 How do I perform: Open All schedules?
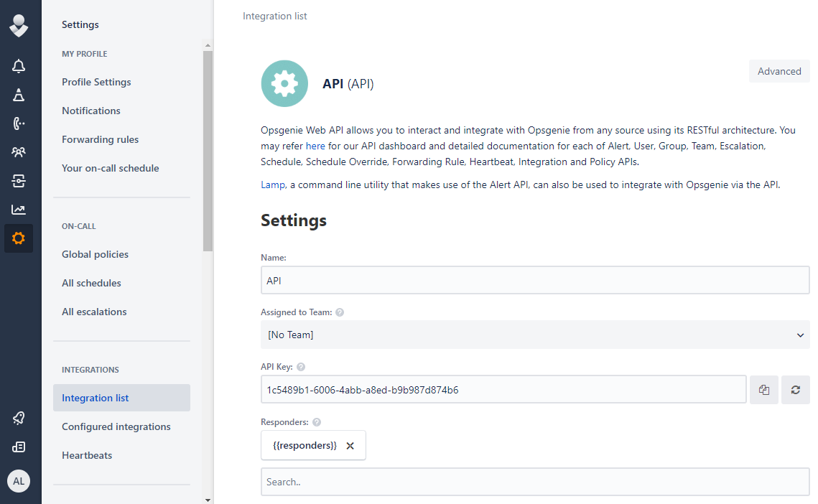coord(91,283)
